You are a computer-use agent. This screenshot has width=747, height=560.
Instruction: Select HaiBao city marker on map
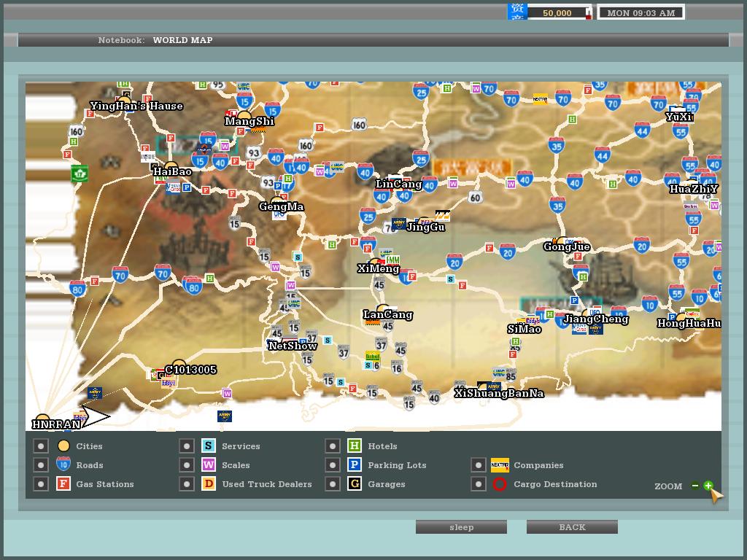(x=171, y=167)
